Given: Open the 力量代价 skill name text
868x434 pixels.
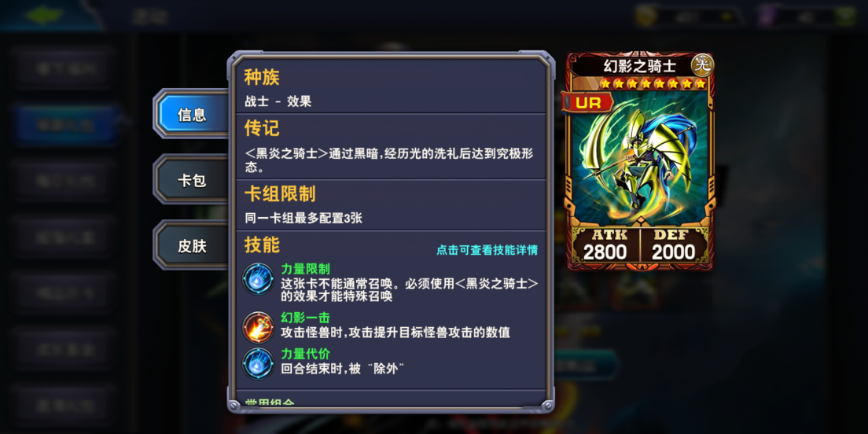Looking at the screenshot, I should (306, 355).
